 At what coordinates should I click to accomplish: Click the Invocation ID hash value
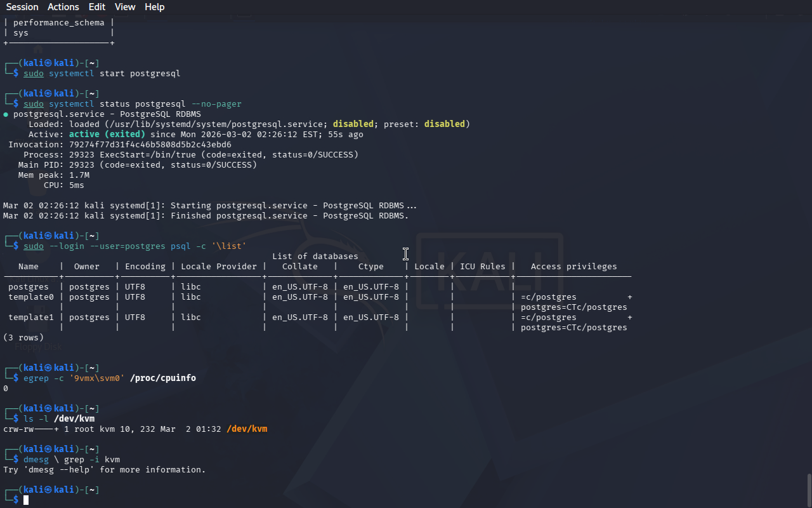pos(150,145)
